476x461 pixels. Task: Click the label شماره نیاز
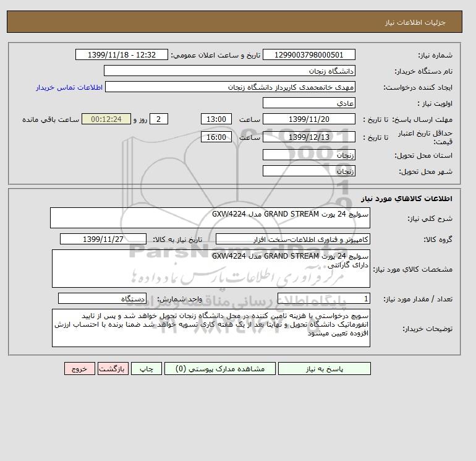click(435, 55)
